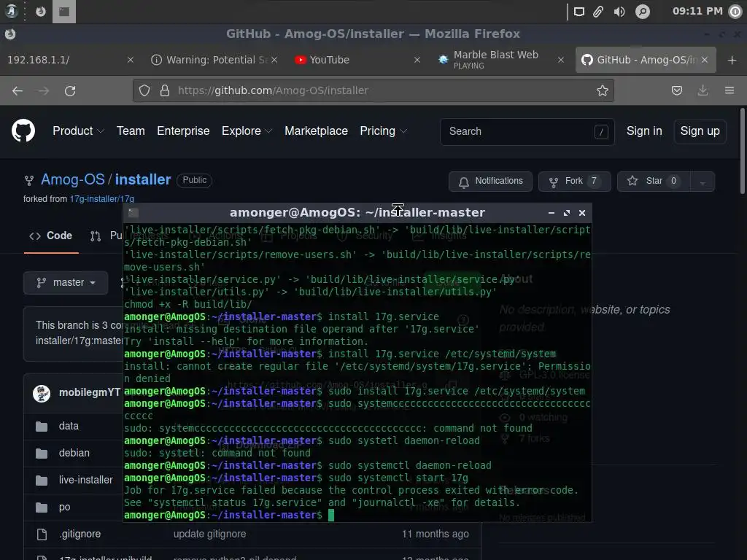
Task: Bookmark this page with the star icon
Action: 602,90
